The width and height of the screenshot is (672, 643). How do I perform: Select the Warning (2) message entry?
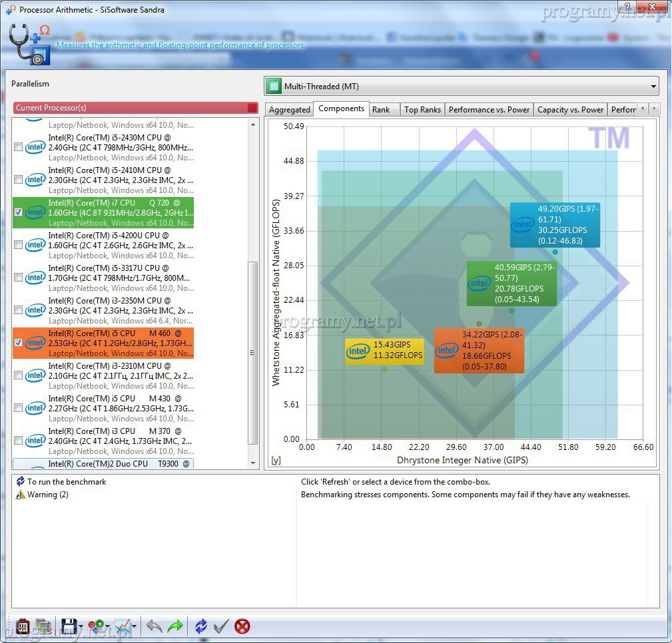(x=47, y=495)
